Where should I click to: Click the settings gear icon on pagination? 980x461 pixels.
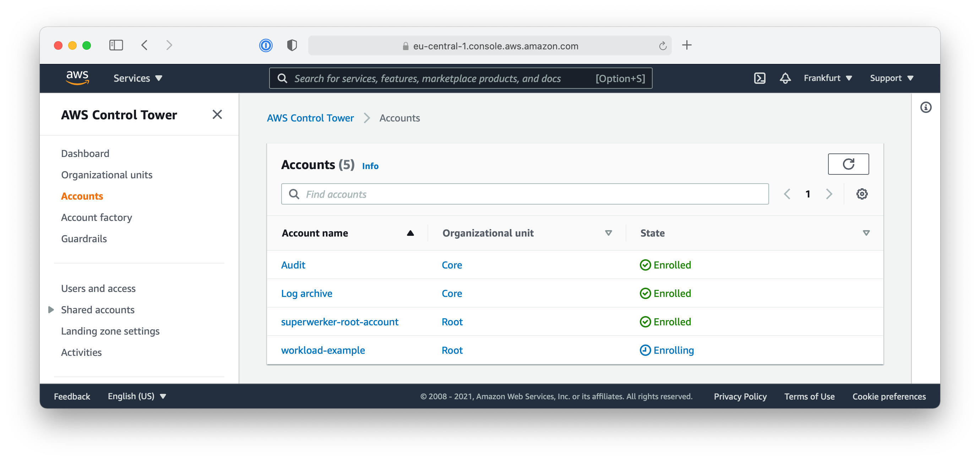pyautogui.click(x=861, y=194)
